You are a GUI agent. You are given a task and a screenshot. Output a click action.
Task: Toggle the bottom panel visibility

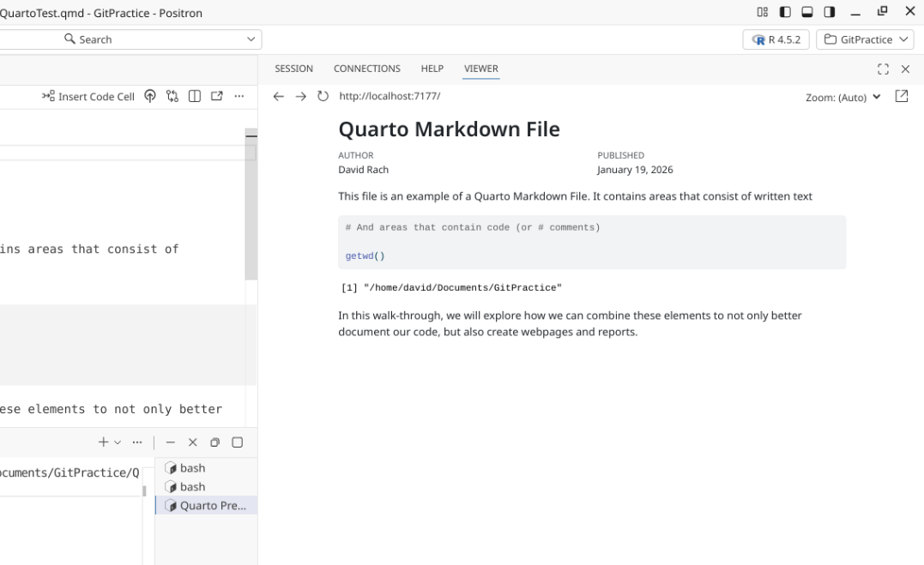pos(807,12)
